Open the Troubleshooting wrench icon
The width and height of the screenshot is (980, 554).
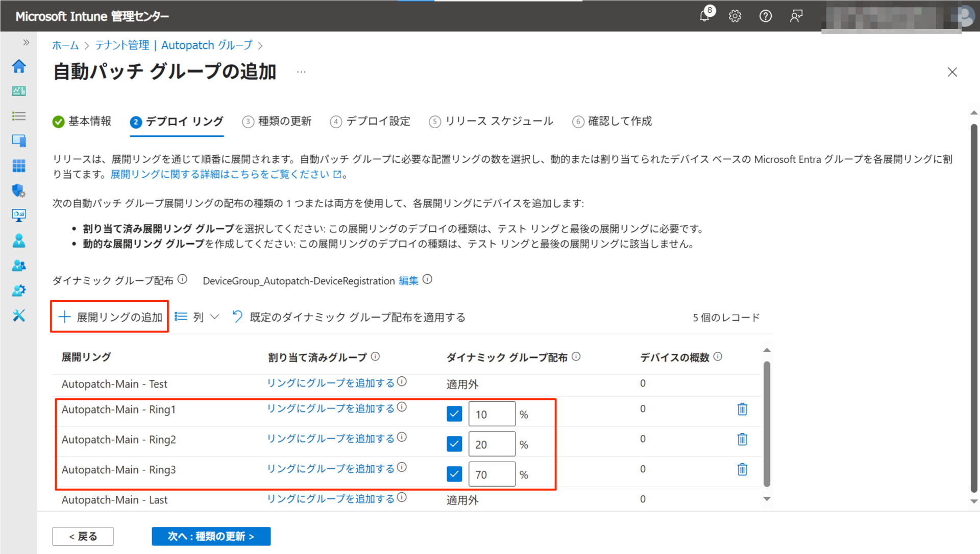click(19, 316)
